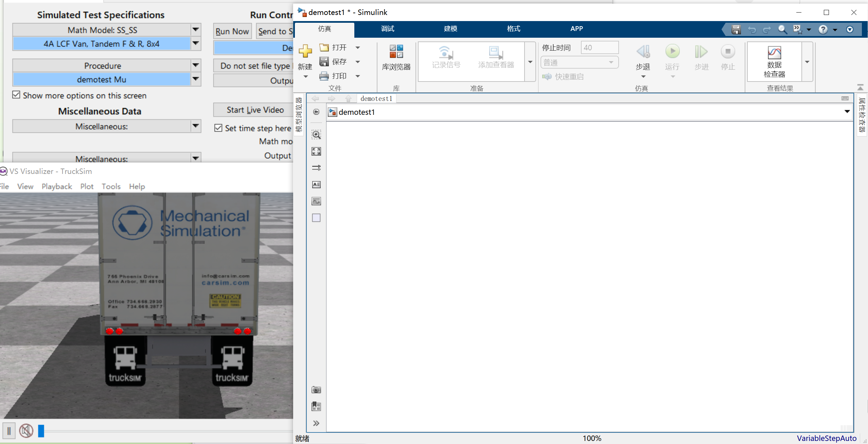Click the Start Live Video button
The image size is (868, 444).
coord(253,110)
